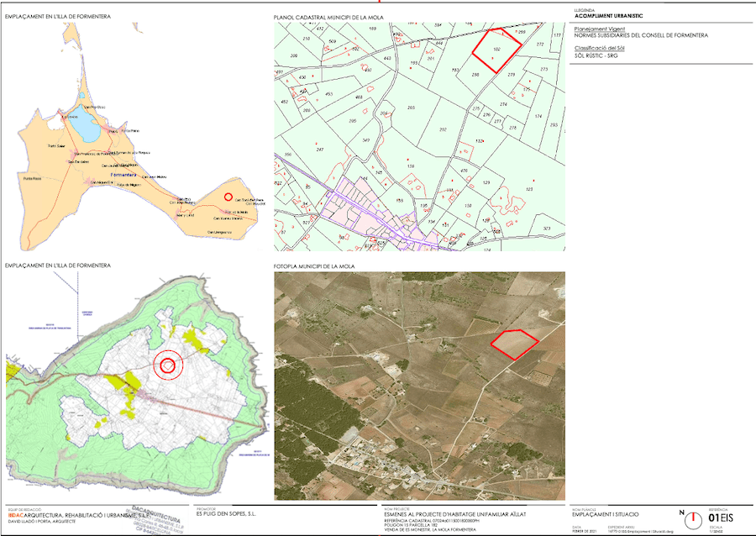756x536 pixels.
Task: Click the 'PROMOTOR' label
Action: coord(205,509)
